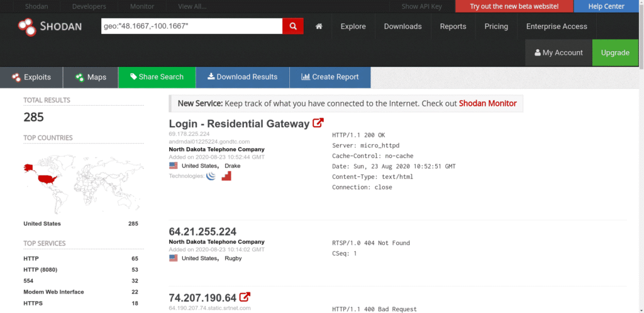Open the Explore menu item
This screenshot has height=313, width=644.
pos(353,26)
